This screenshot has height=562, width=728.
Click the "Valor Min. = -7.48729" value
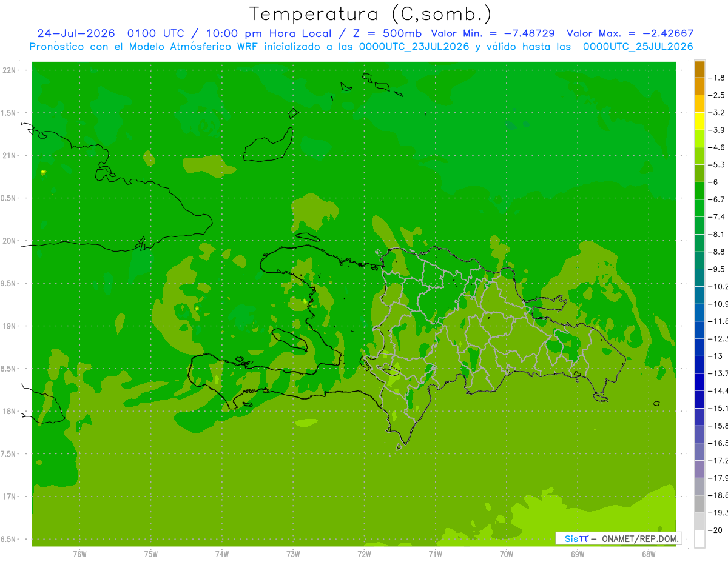492,33
